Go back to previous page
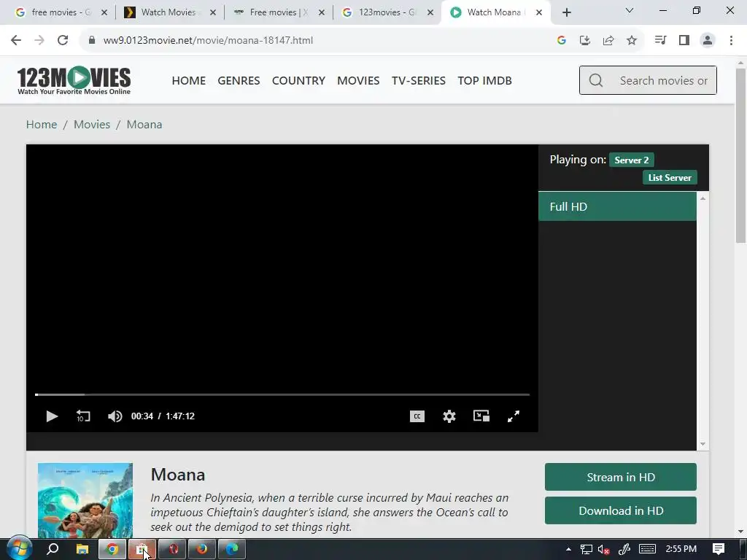 click(16, 41)
